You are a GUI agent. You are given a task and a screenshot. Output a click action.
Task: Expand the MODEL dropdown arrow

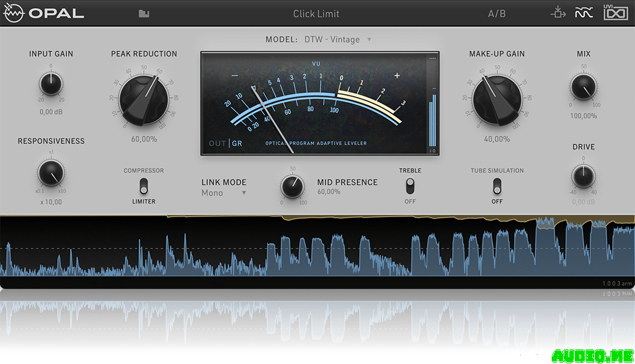[369, 40]
